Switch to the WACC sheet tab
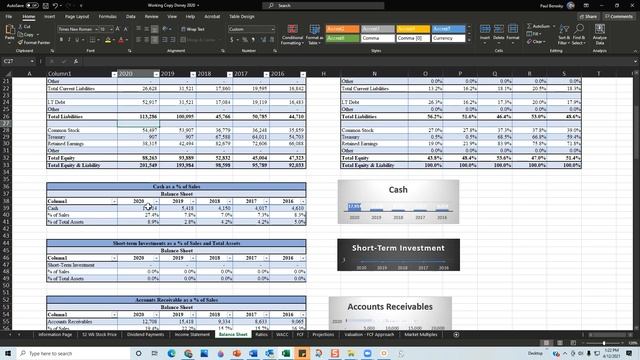The image size is (640, 360). click(282, 335)
